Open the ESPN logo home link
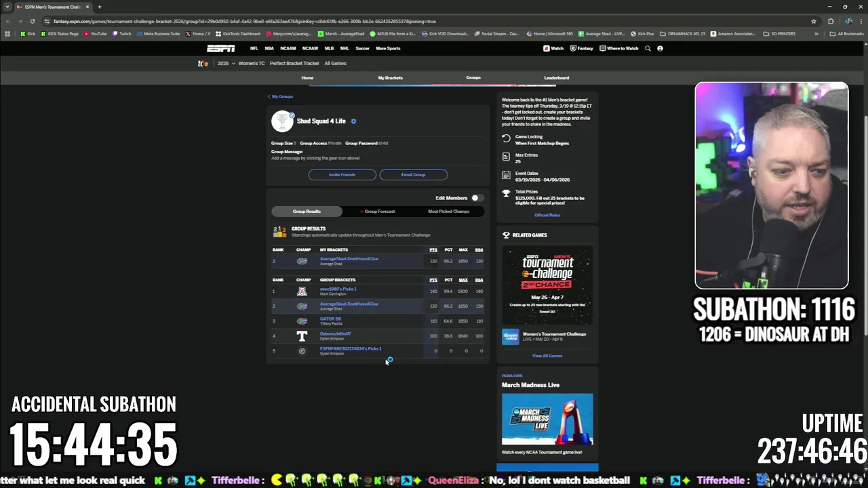This screenshot has height=488, width=868. coord(220,48)
